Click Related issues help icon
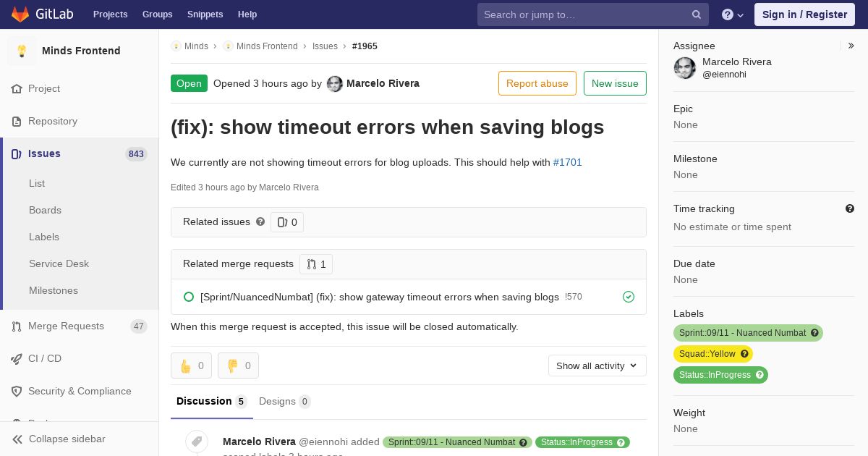The height and width of the screenshot is (456, 868). coord(260,221)
